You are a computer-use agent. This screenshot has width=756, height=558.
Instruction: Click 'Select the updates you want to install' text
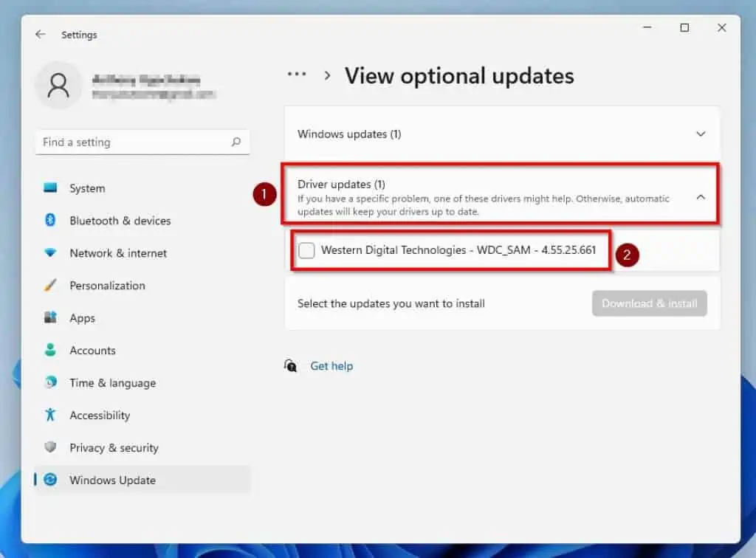click(x=391, y=303)
